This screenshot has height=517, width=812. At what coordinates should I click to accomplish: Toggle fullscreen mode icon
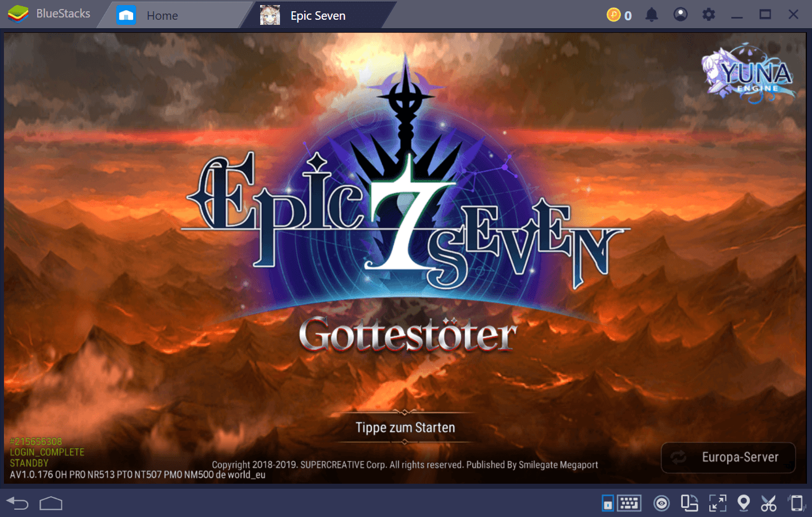click(x=718, y=503)
